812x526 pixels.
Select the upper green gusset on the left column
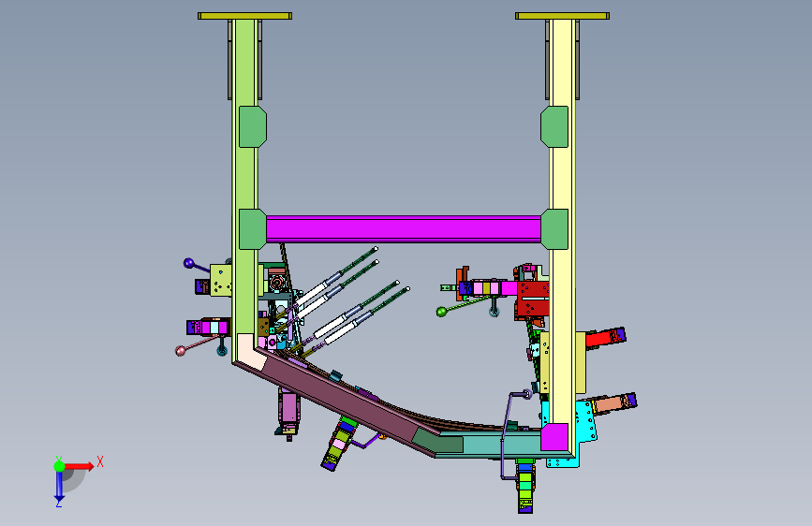[253, 127]
